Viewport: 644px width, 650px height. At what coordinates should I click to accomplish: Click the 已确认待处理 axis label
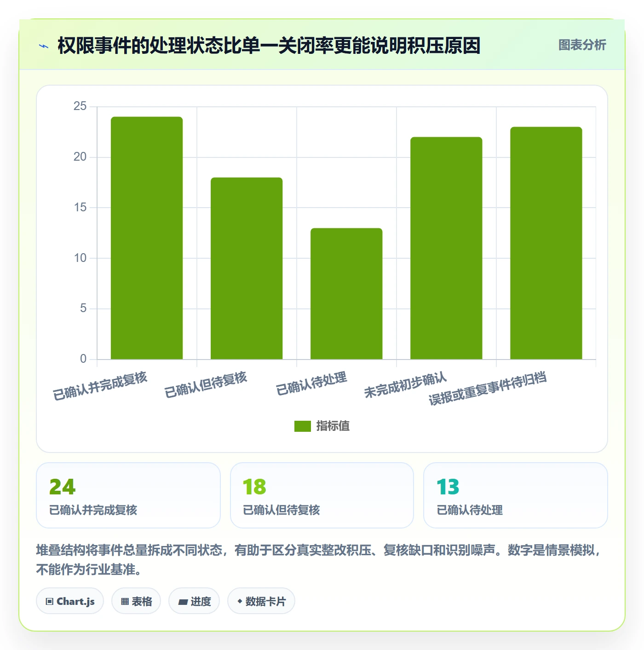click(x=311, y=383)
